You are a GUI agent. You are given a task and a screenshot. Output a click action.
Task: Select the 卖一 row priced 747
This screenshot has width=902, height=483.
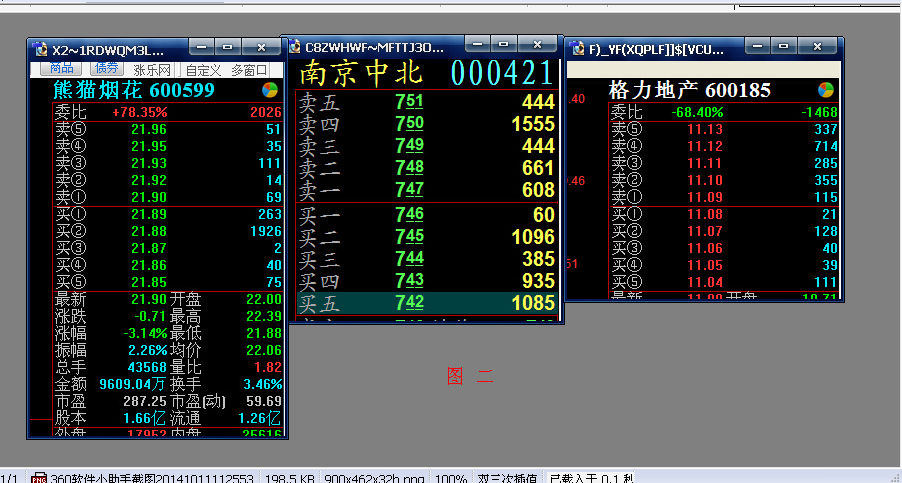(426, 190)
